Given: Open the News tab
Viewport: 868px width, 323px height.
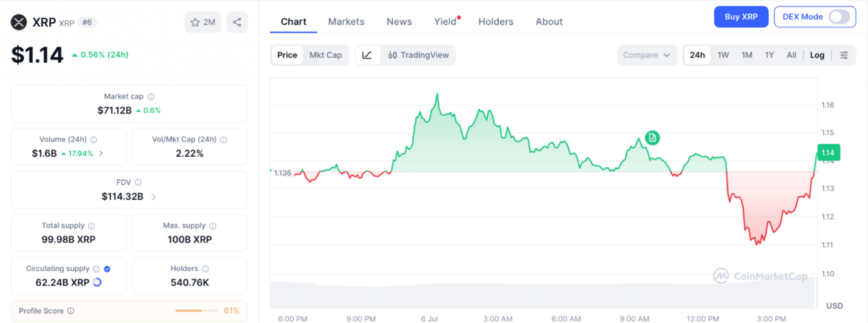Looking at the screenshot, I should pos(399,22).
